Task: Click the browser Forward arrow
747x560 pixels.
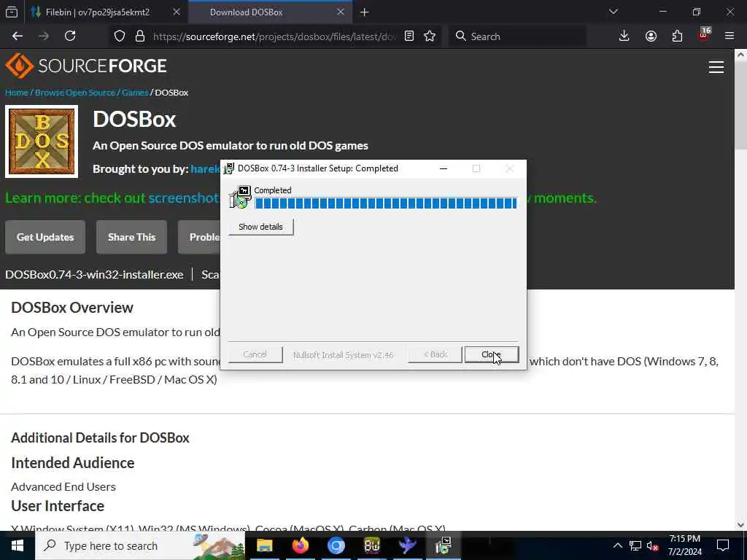Action: [44, 36]
